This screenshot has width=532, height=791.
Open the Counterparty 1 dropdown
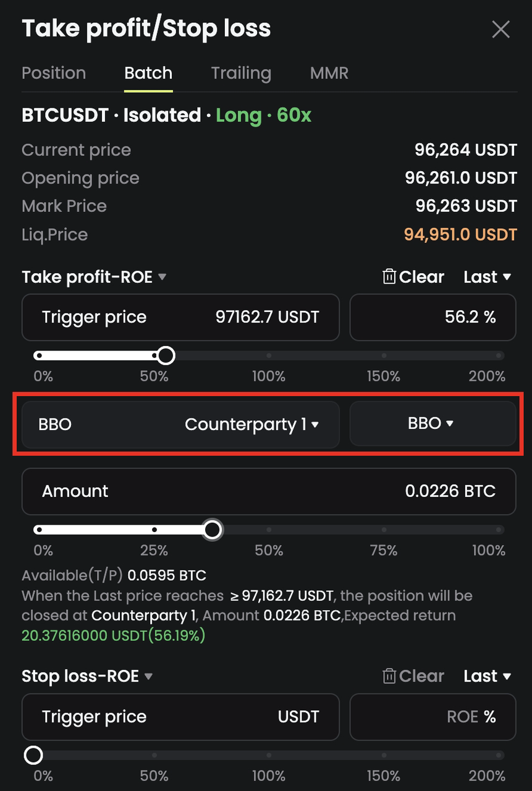point(252,425)
